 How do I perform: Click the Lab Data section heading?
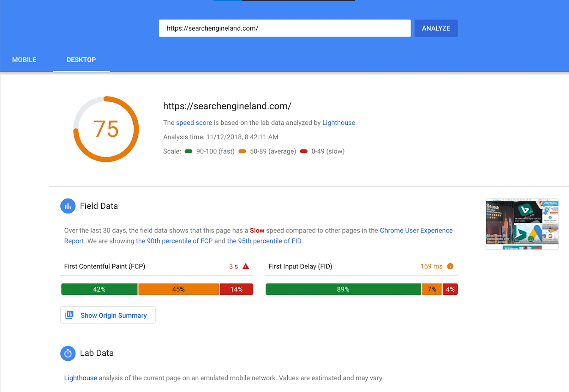click(x=97, y=353)
